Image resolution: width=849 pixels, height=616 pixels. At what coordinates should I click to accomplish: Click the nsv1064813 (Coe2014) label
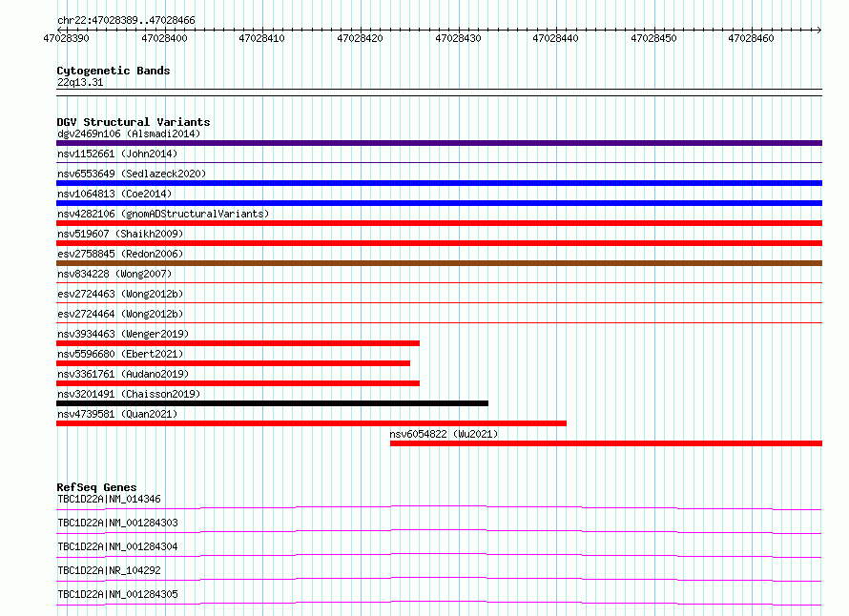pos(114,194)
